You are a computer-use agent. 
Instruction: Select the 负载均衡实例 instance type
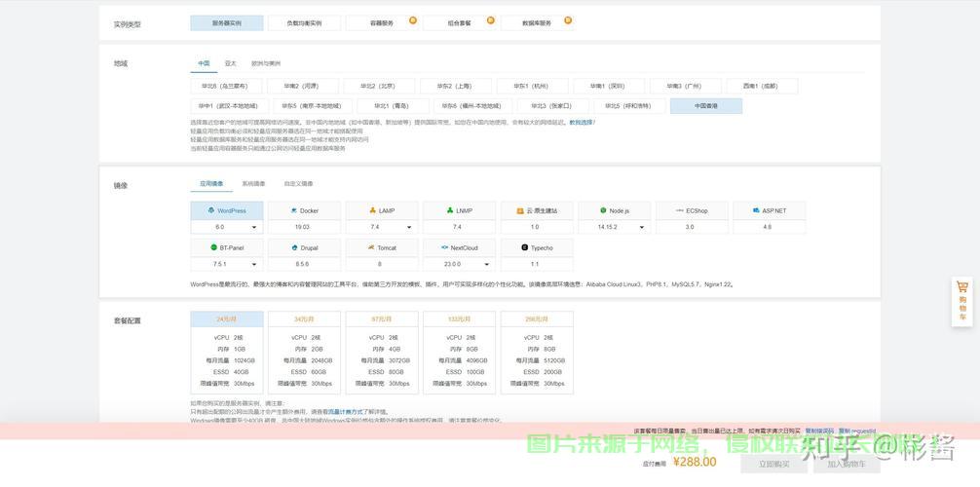tap(304, 23)
